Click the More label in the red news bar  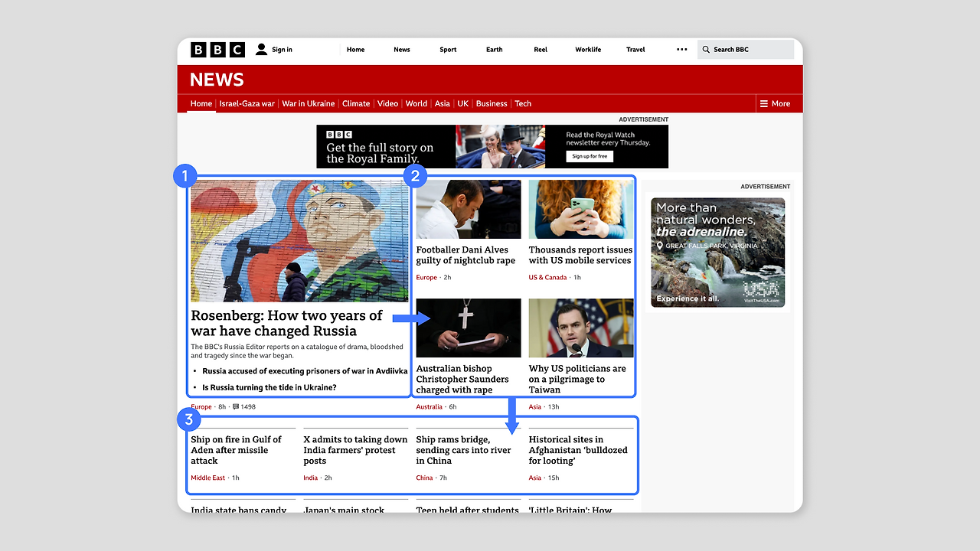[x=781, y=103]
